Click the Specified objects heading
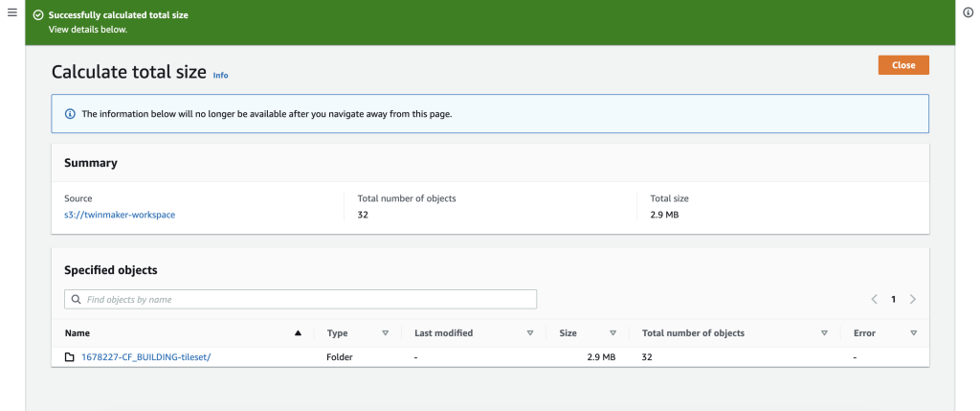Image resolution: width=980 pixels, height=411 pixels. pos(111,270)
